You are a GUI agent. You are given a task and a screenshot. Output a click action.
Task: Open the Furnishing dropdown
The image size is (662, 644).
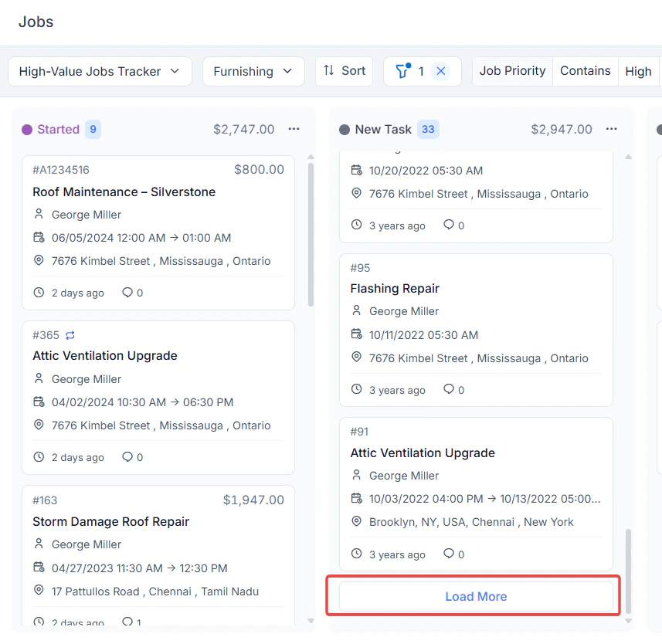pyautogui.click(x=253, y=71)
